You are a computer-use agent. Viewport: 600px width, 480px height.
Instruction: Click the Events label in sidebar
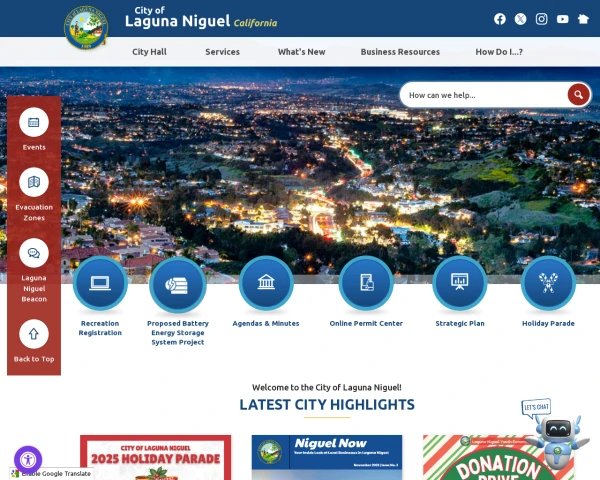[34, 147]
